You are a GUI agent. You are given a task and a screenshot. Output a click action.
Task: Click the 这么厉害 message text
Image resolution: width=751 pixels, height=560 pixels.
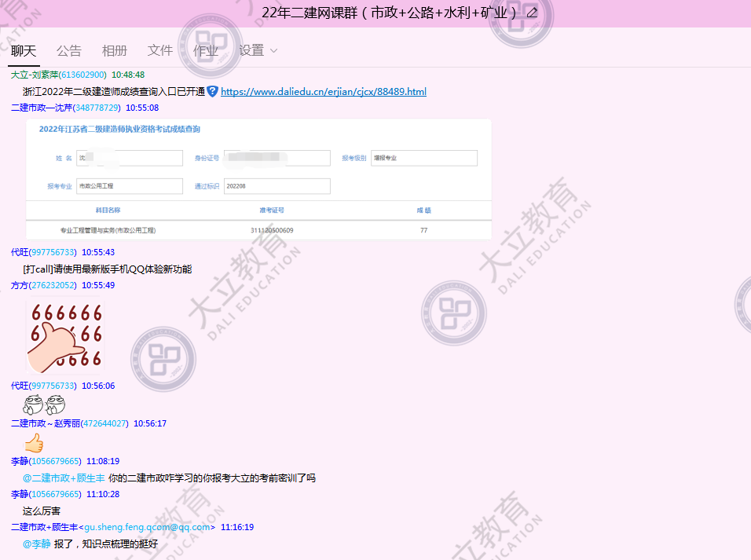41,511
